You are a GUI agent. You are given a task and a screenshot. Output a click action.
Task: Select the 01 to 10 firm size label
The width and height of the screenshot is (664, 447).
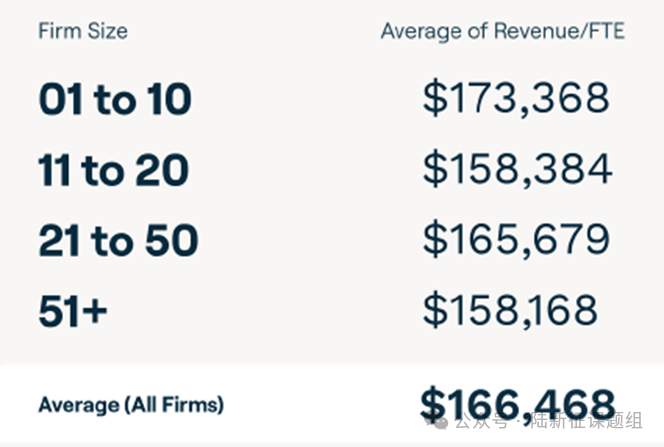point(114,99)
